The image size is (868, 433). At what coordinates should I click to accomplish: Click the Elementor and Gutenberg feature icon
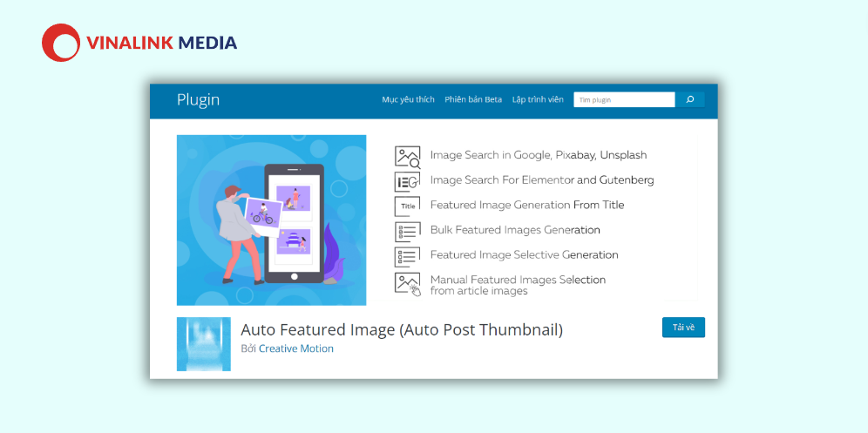point(408,181)
